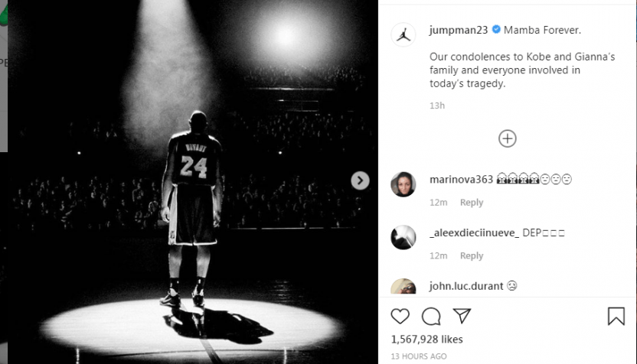The width and height of the screenshot is (637, 364).
Task: Open the john.luc.durant username link
Action: [466, 286]
